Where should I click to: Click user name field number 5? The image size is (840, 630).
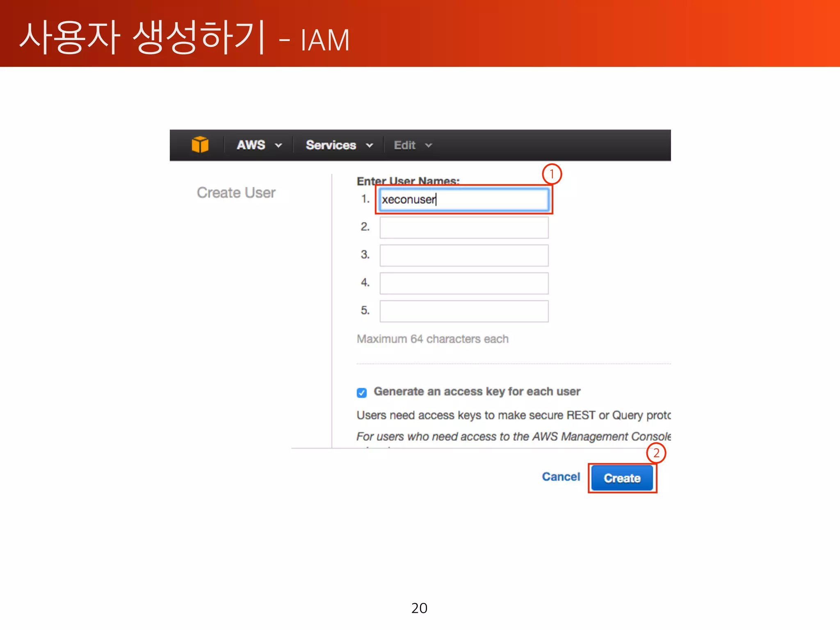pyautogui.click(x=464, y=311)
